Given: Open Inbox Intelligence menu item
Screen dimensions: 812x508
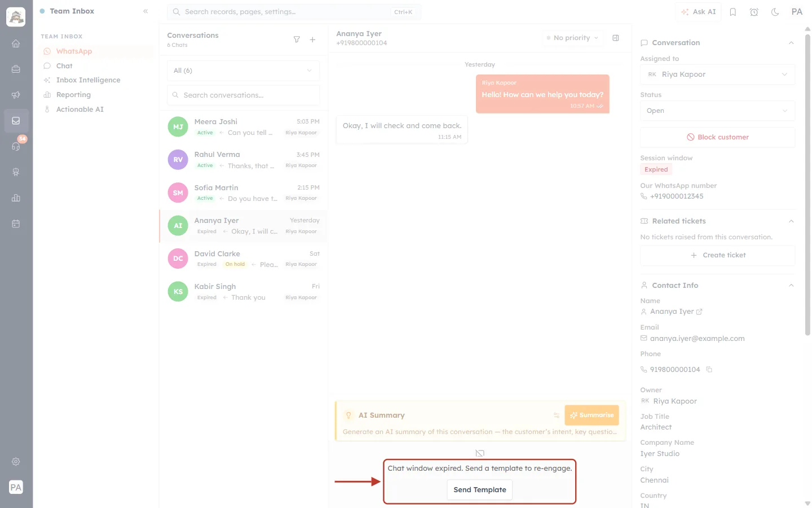Looking at the screenshot, I should (97, 80).
